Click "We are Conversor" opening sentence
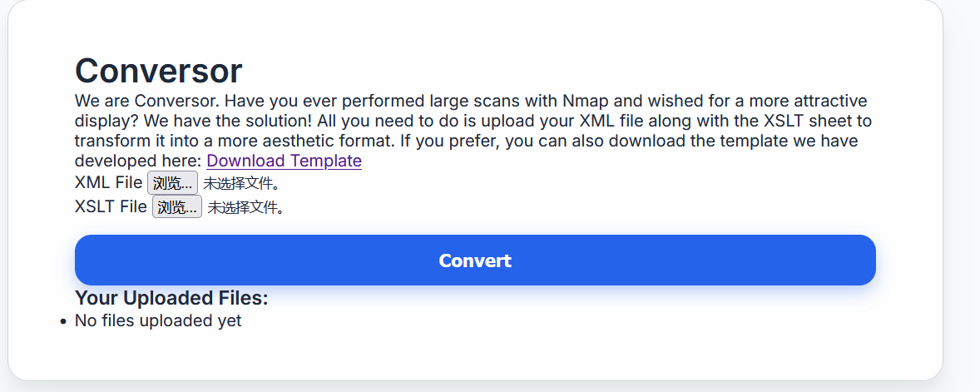Image resolution: width=980 pixels, height=392 pixels. point(146,102)
